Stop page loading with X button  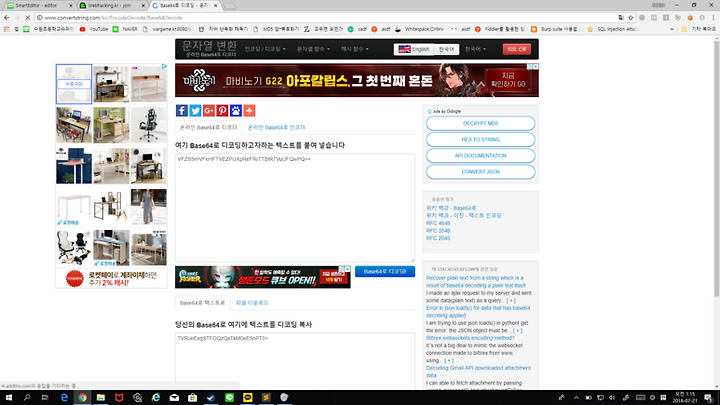pos(28,17)
